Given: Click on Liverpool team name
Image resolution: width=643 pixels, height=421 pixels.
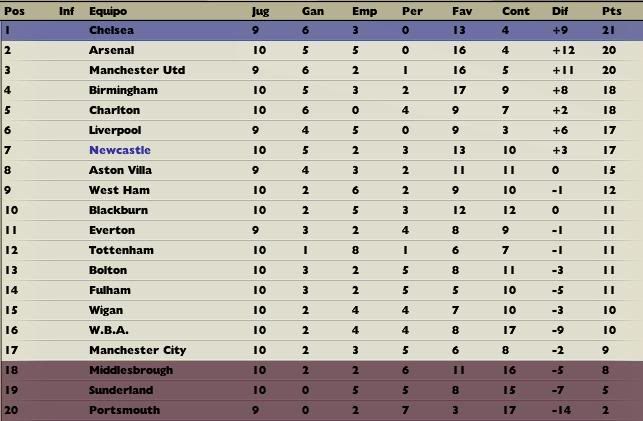Looking at the screenshot, I should [115, 130].
